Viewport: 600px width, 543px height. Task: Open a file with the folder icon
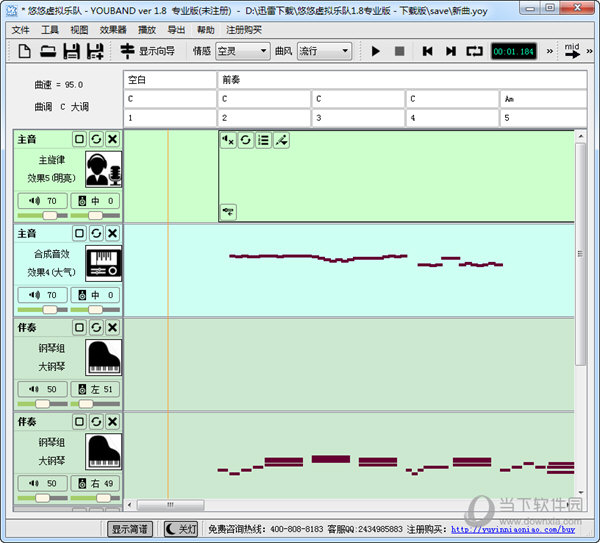[48, 51]
